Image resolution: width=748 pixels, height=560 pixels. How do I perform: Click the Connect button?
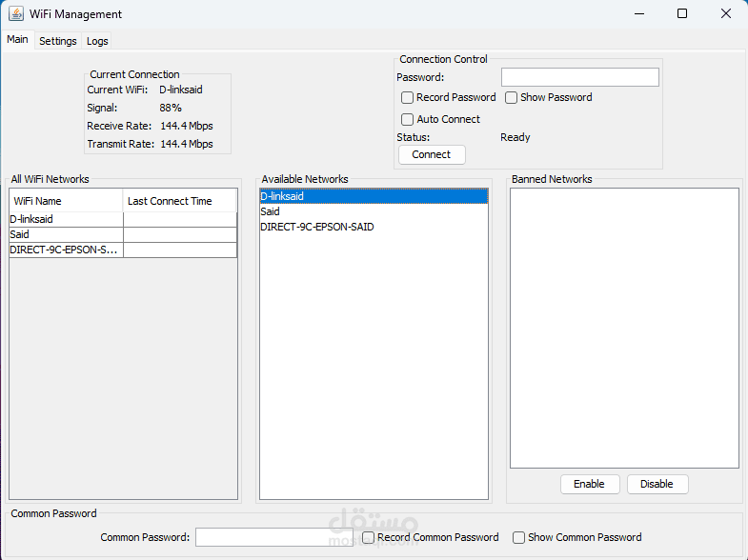[432, 154]
